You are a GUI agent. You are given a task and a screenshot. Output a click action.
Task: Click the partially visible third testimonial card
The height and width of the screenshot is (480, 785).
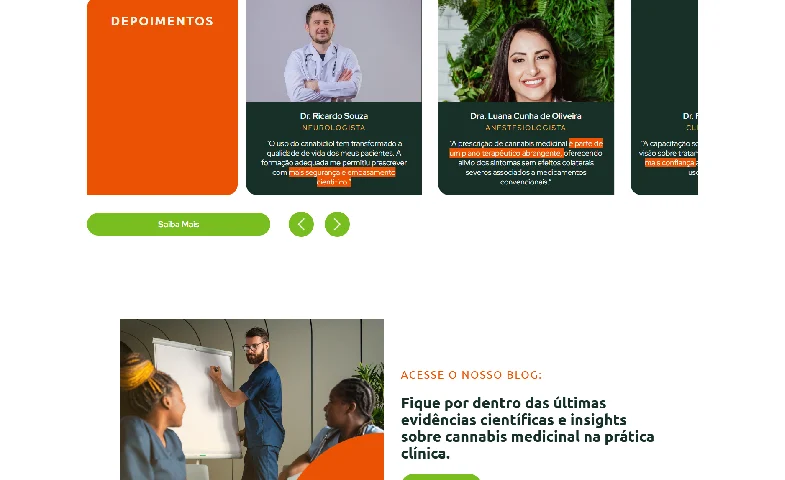pyautogui.click(x=664, y=97)
